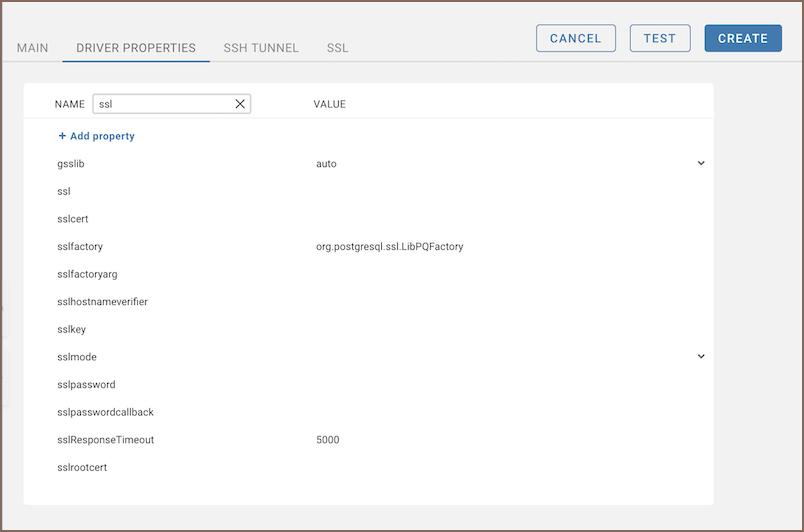Go to the SSL tab
Screen dimensions: 804x532
coord(337,48)
